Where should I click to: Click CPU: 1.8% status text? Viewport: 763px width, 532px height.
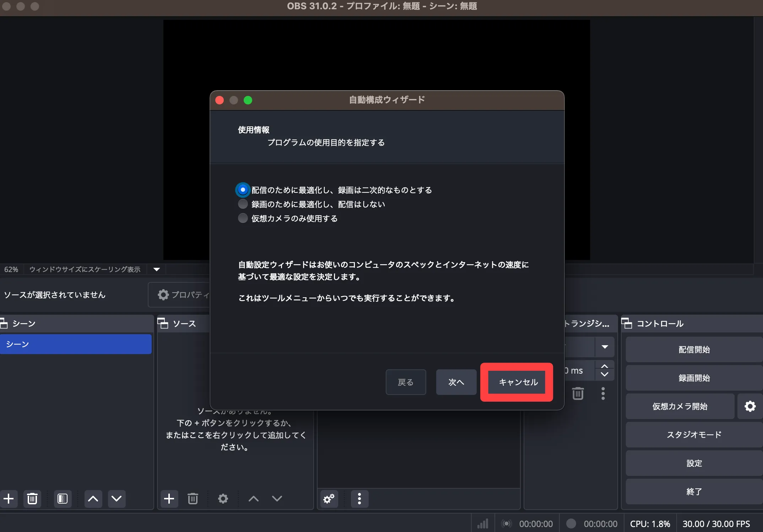[x=650, y=524]
